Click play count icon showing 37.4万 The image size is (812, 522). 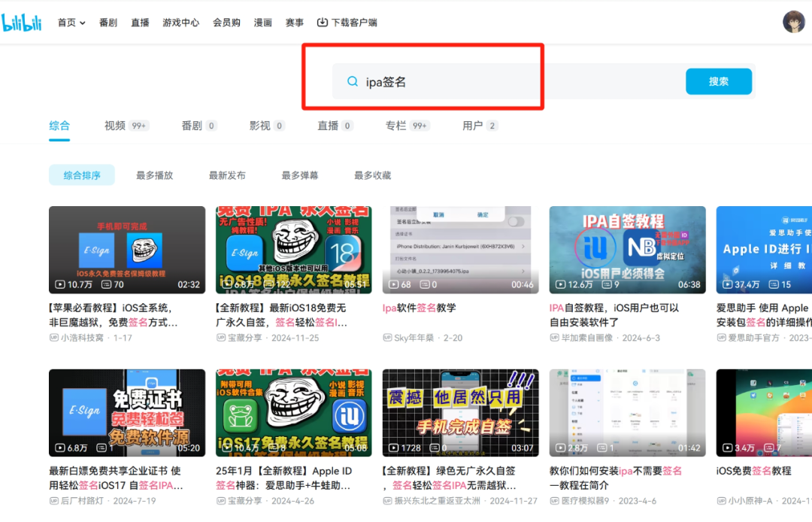[x=727, y=284]
